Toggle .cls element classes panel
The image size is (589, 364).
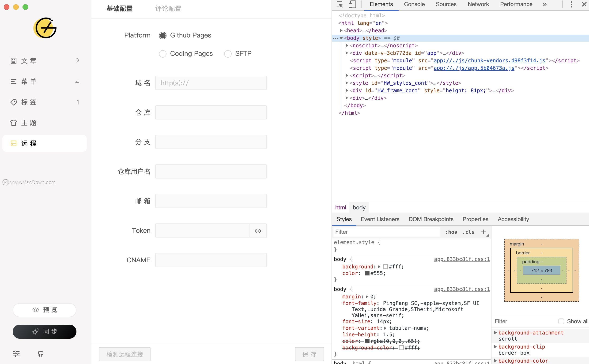tap(468, 232)
